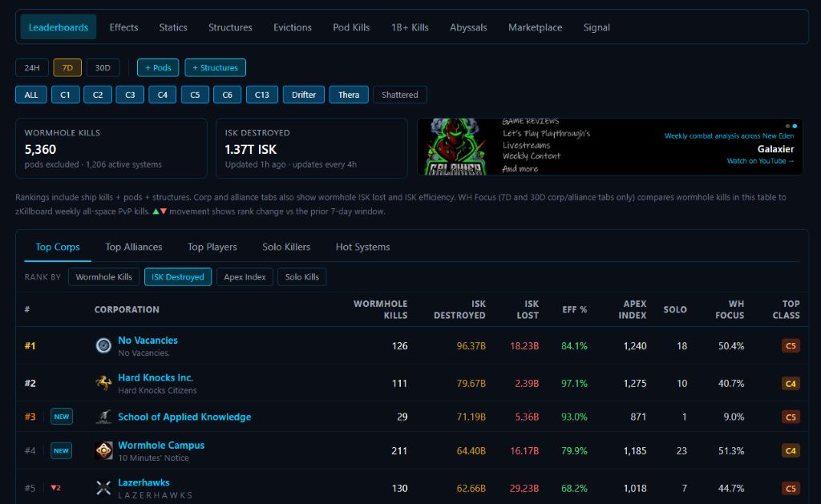Follow the Watch on YouTube link
Screen dimensions: 821x504
click(x=760, y=161)
